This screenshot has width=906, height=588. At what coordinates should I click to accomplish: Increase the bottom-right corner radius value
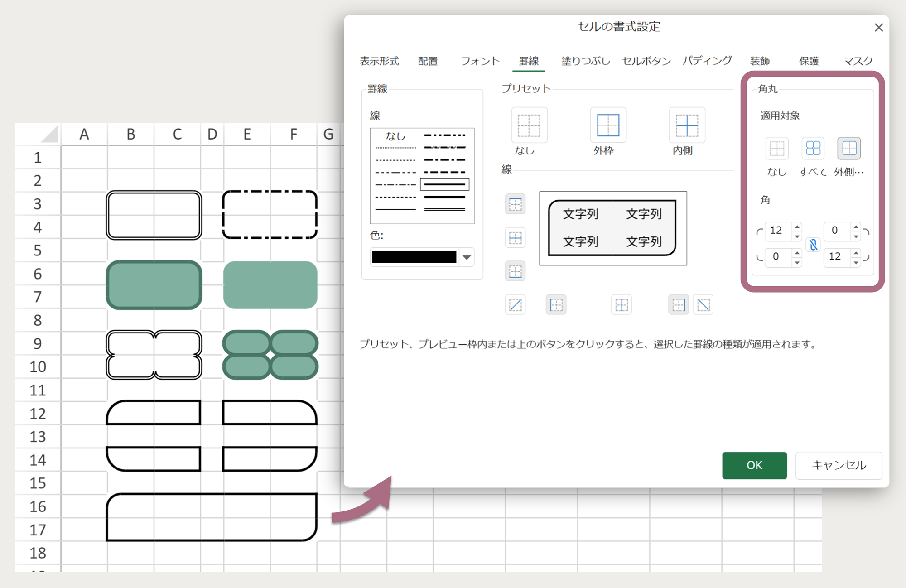point(856,252)
